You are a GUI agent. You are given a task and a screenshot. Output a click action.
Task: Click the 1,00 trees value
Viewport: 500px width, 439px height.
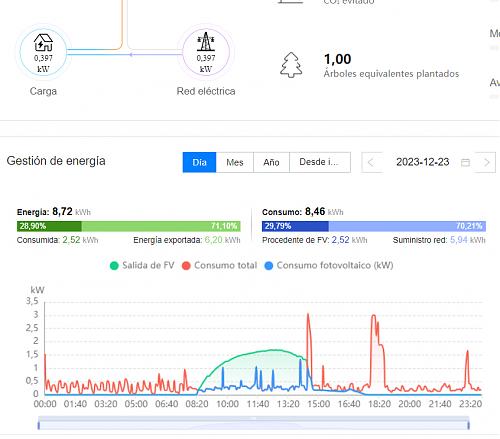(x=338, y=59)
